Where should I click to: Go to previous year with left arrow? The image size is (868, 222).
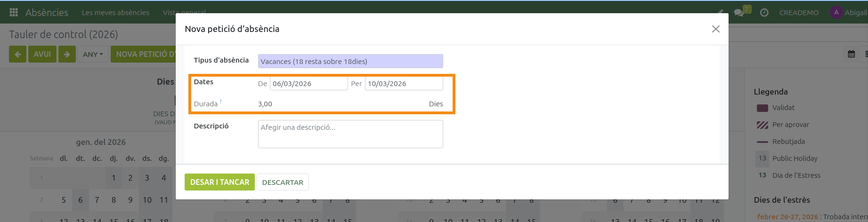click(x=17, y=54)
